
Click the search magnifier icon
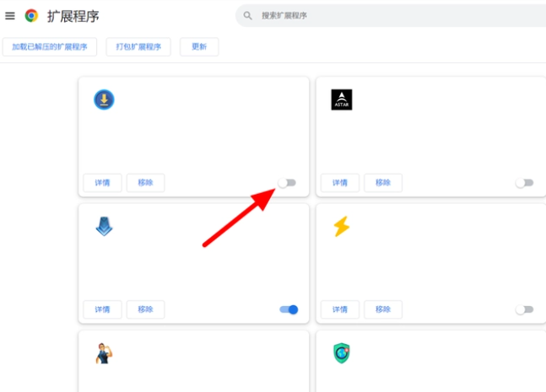(x=247, y=16)
